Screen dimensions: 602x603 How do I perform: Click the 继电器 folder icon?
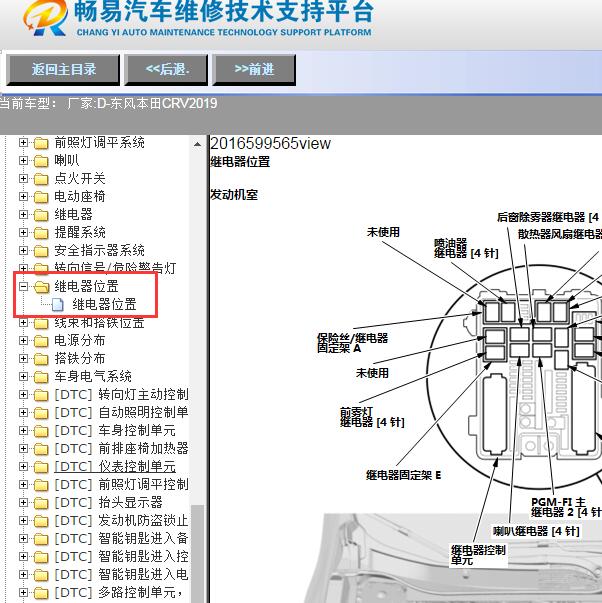(41, 215)
